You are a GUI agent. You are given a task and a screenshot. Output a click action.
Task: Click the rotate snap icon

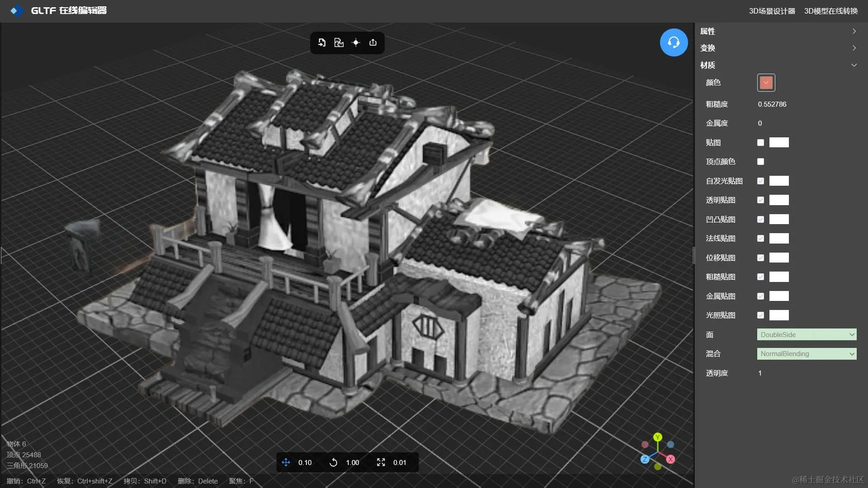point(333,462)
